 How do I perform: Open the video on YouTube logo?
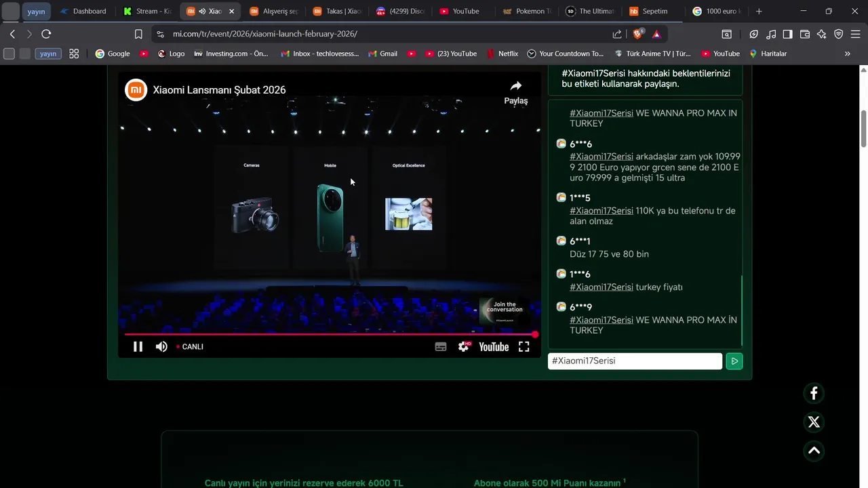(x=494, y=346)
